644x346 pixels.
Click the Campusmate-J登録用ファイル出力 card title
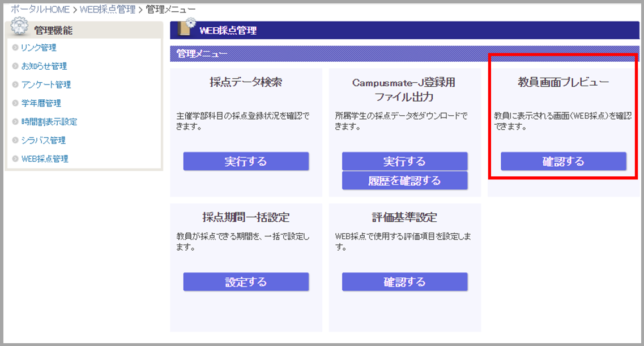point(404,90)
